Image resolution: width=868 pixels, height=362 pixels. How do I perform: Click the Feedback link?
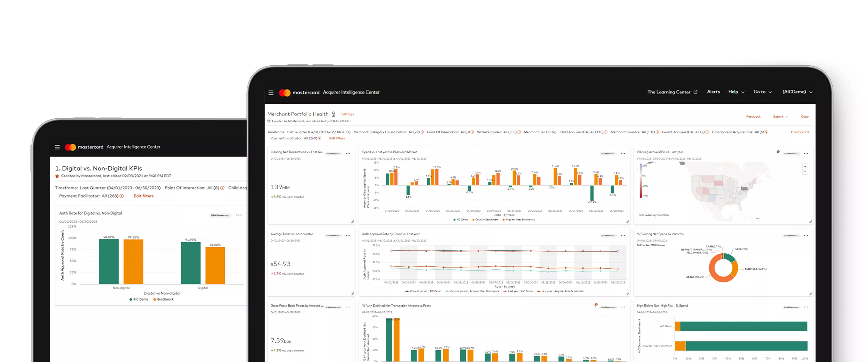753,117
